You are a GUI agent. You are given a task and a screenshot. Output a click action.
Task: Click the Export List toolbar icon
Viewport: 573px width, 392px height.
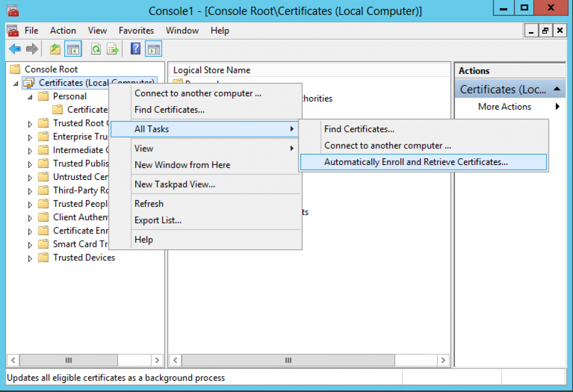(x=113, y=49)
